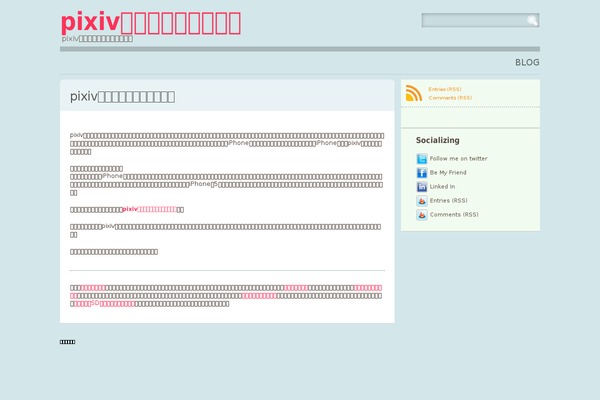Click the LinkedIn icon
This screenshot has height=400, width=600.
[422, 186]
